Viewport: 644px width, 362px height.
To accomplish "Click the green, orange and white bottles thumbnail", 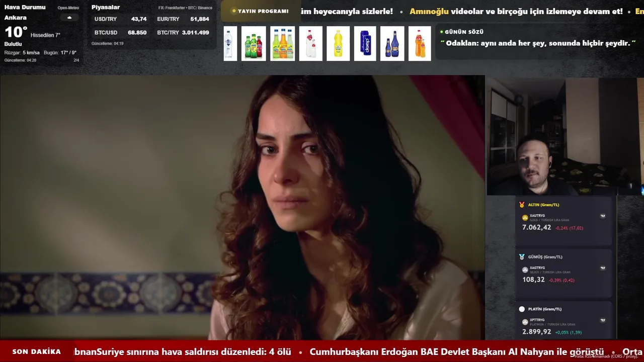I will pos(283,44).
